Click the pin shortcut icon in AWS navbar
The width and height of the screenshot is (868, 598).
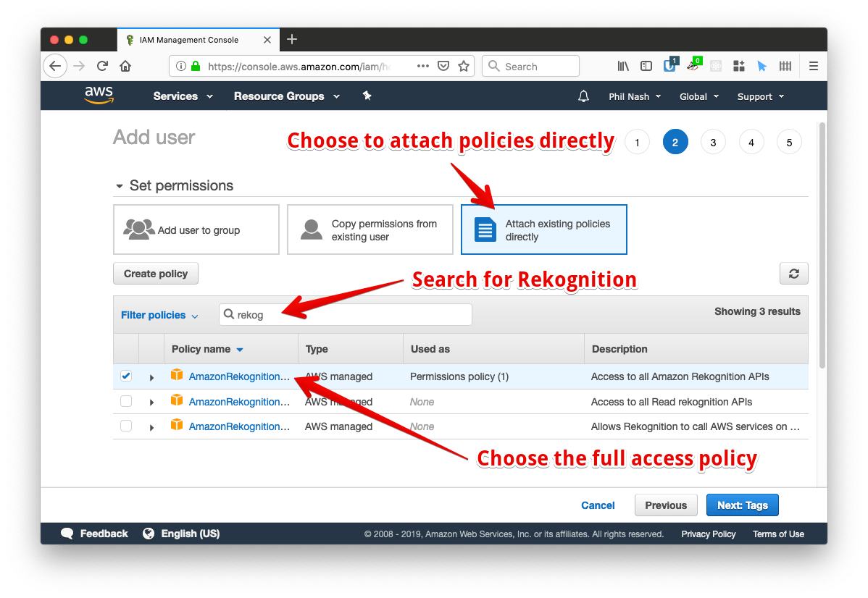pyautogui.click(x=367, y=96)
